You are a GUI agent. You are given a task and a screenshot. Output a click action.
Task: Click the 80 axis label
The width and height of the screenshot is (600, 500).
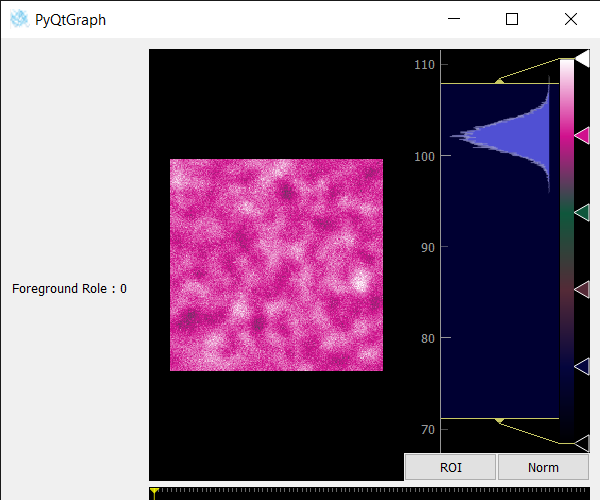[x=428, y=339]
